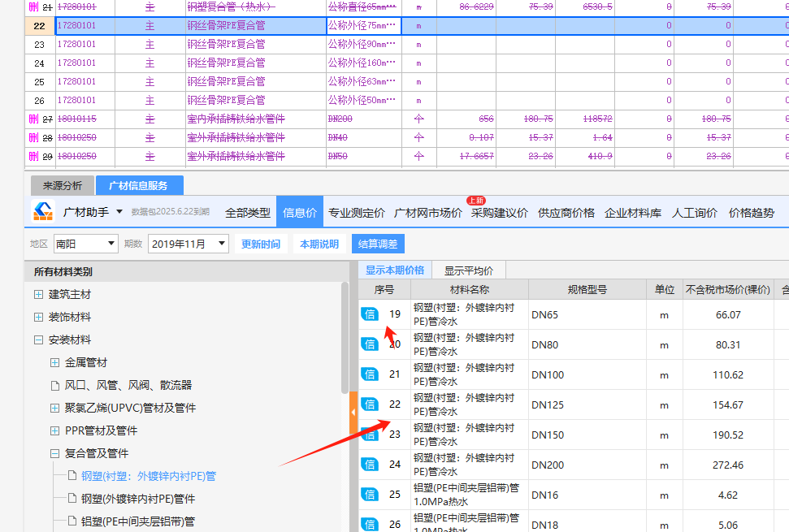The width and height of the screenshot is (789, 532).
Task: Select the 价格趋势 tab
Action: tap(752, 213)
